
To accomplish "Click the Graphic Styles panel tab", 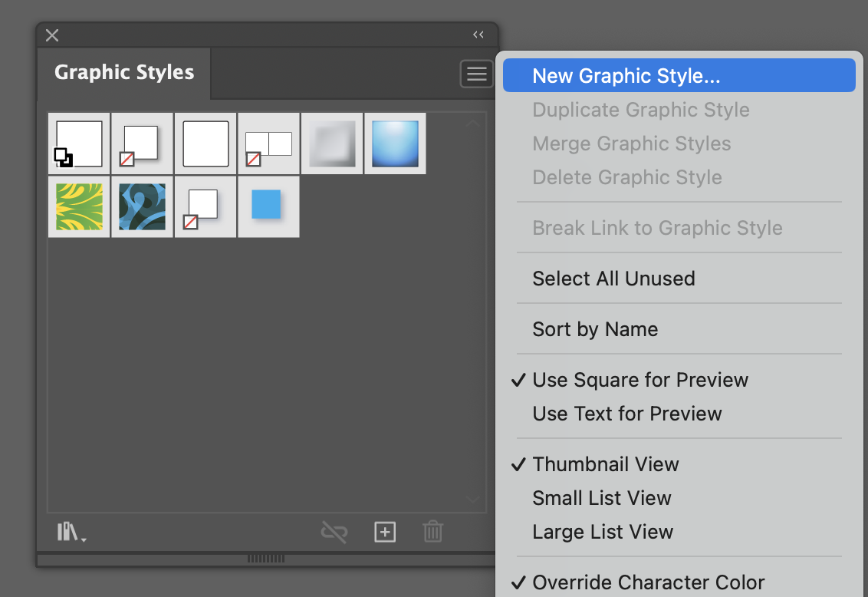I will click(x=123, y=73).
